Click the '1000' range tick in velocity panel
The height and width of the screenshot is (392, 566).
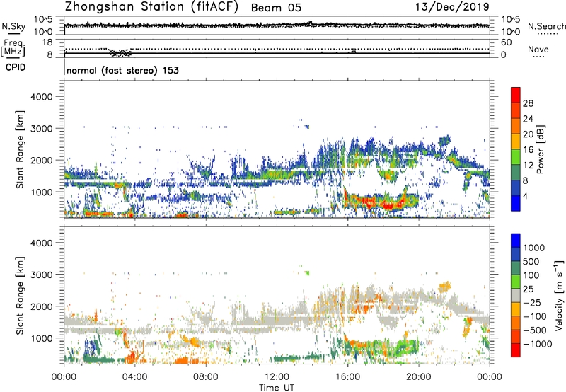[42, 338]
